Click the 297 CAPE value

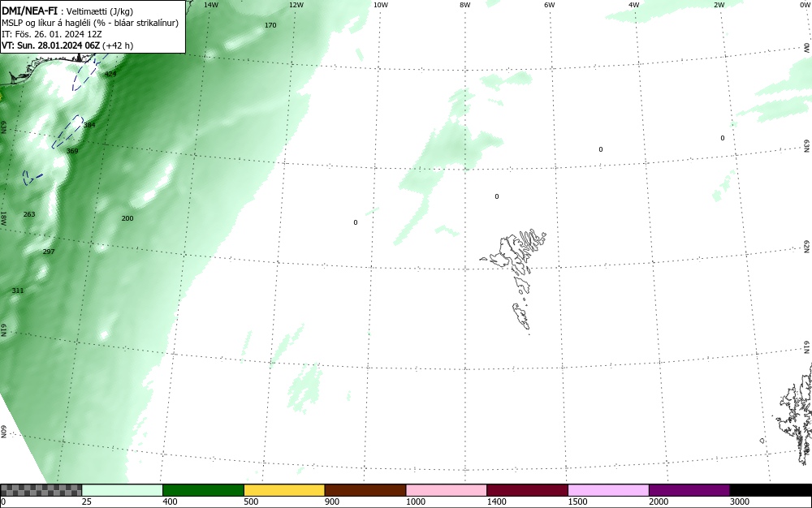[49, 252]
